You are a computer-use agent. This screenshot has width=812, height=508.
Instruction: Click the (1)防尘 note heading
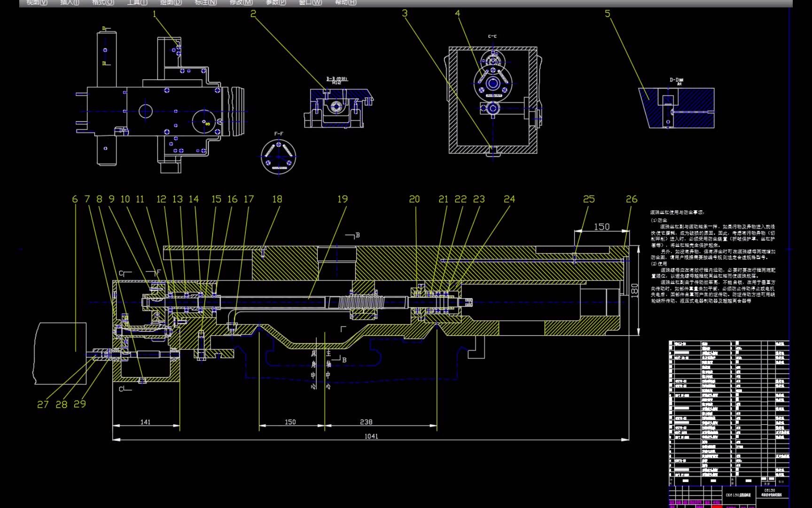tap(659, 220)
